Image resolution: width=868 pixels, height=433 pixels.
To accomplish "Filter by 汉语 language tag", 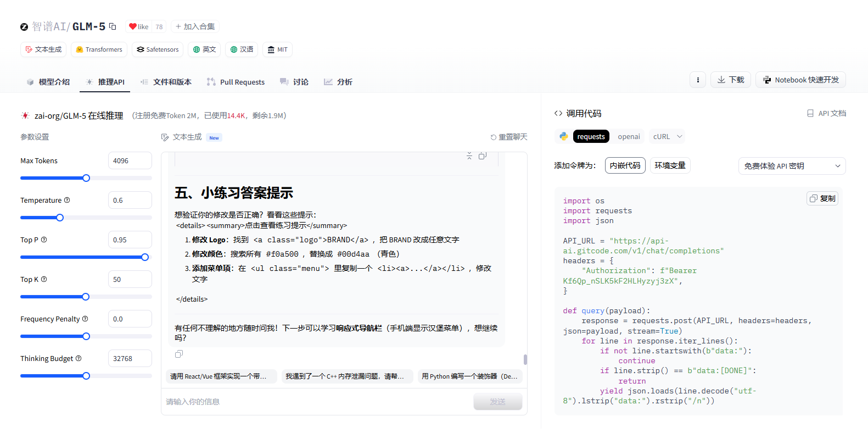I will (242, 49).
